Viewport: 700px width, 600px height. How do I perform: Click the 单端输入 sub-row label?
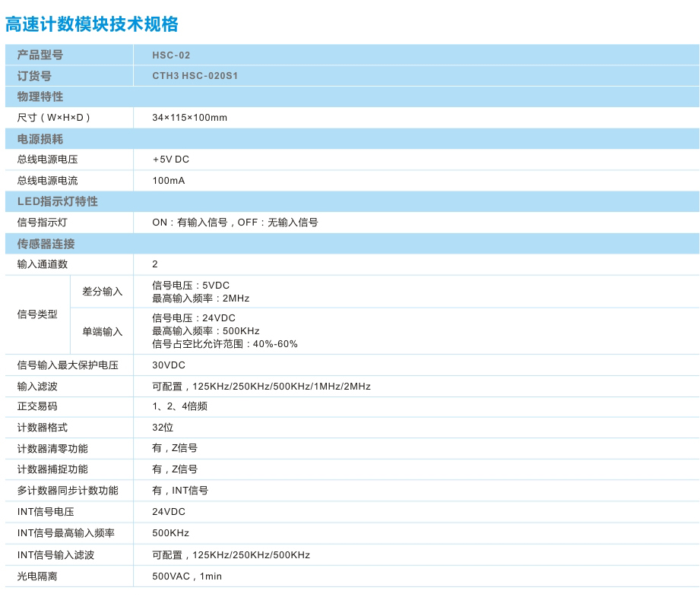point(102,332)
